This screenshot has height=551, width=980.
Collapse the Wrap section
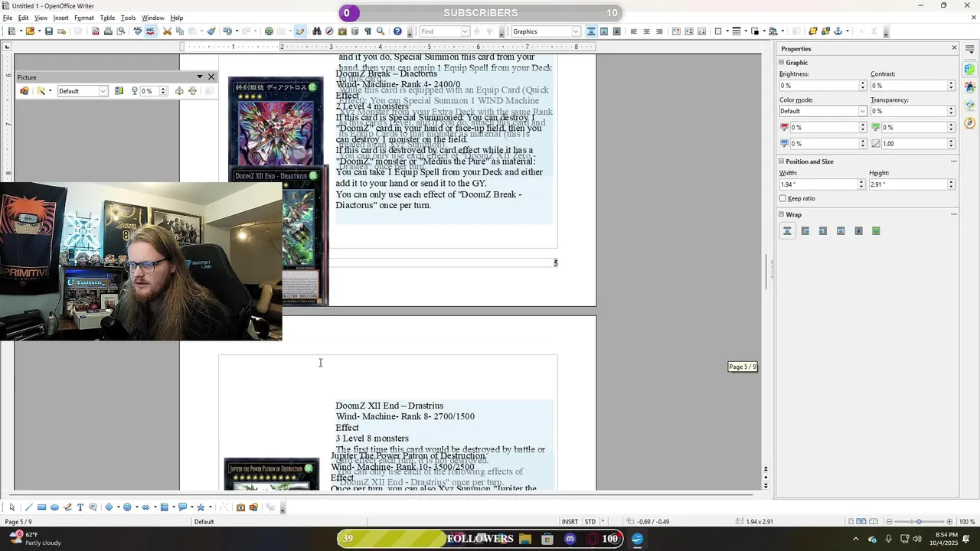click(x=782, y=215)
